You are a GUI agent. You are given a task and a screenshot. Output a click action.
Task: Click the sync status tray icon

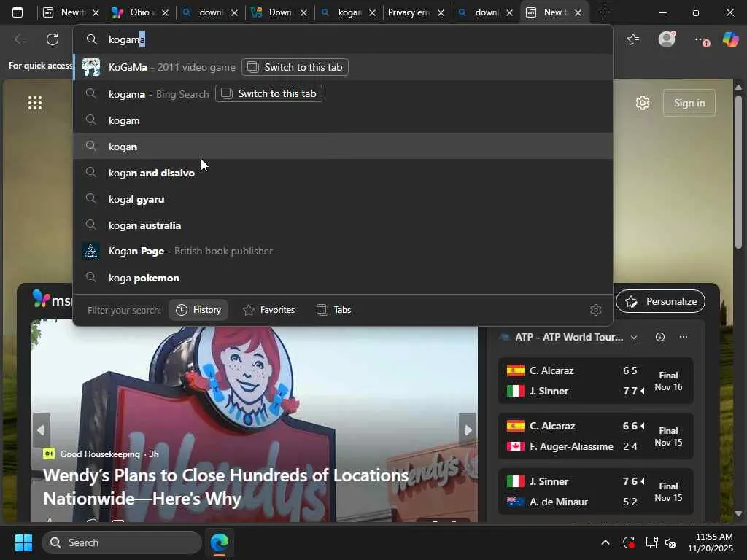coord(628,542)
